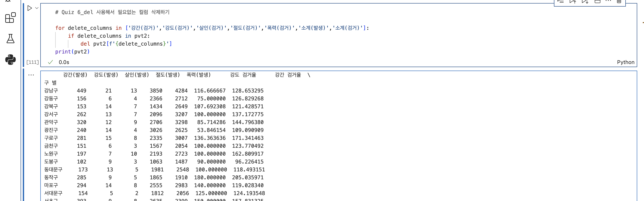The width and height of the screenshot is (644, 201).
Task: Click the 살인(발생) column header
Action: 137,75
